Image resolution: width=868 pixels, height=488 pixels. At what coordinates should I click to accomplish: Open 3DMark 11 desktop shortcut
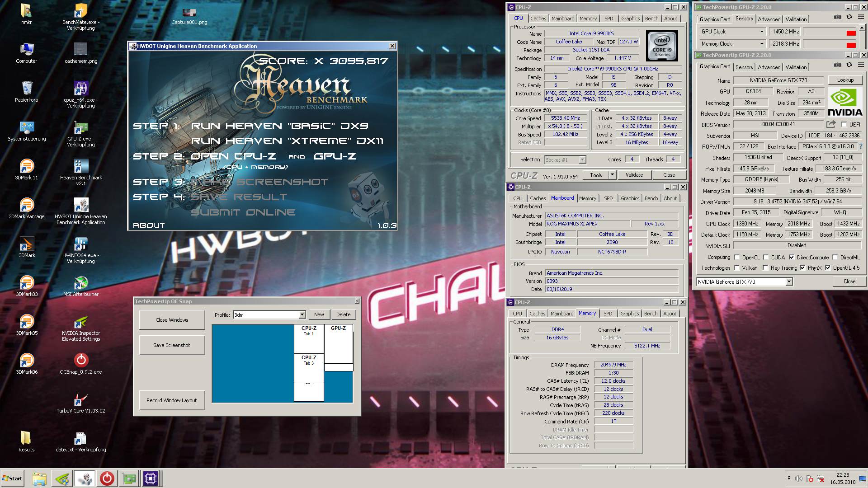coord(27,169)
